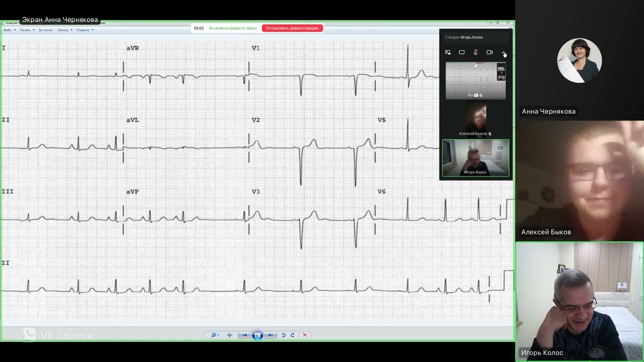
Task: Go to next image
Action: click(x=270, y=335)
